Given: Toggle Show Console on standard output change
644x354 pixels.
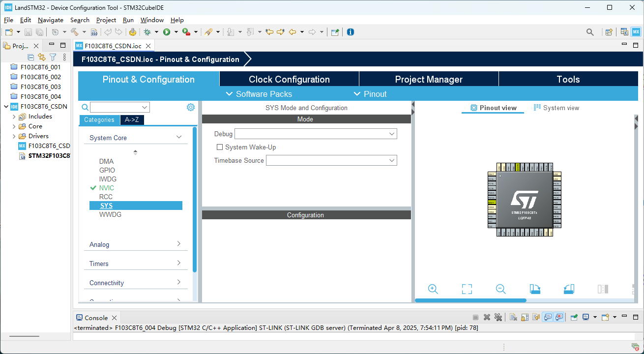Looking at the screenshot, I should [x=548, y=317].
